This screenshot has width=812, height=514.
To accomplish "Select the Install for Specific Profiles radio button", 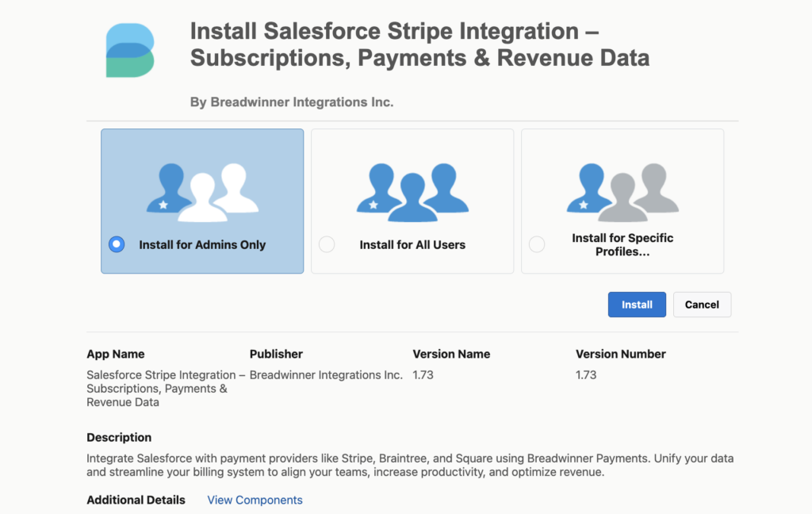I will pos(537,244).
